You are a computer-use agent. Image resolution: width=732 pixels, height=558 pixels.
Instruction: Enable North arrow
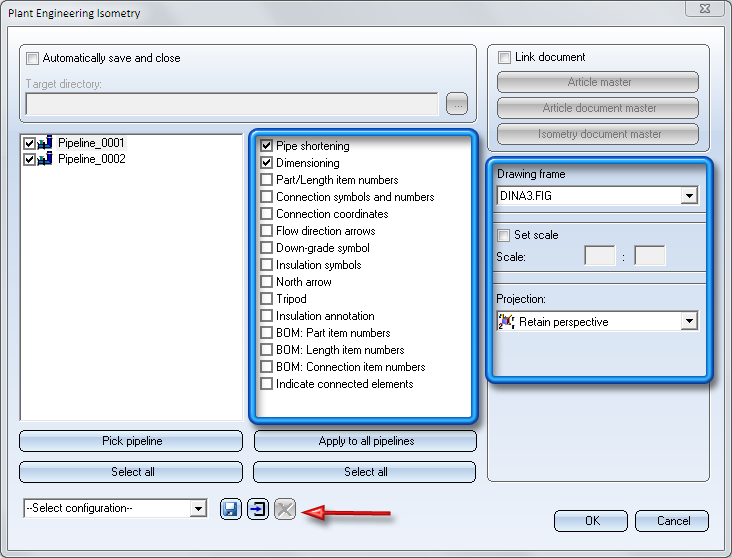(267, 282)
